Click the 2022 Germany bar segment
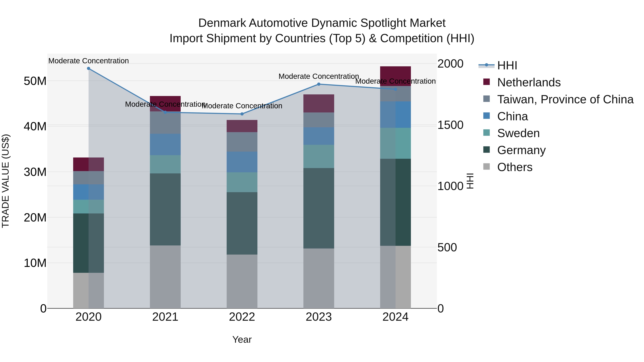This screenshot has height=362, width=644. point(242,223)
